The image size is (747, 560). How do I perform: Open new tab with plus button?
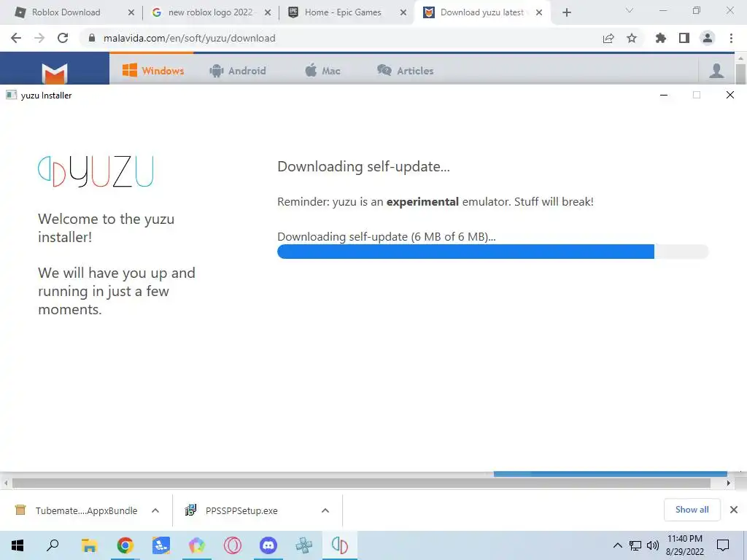tap(566, 12)
